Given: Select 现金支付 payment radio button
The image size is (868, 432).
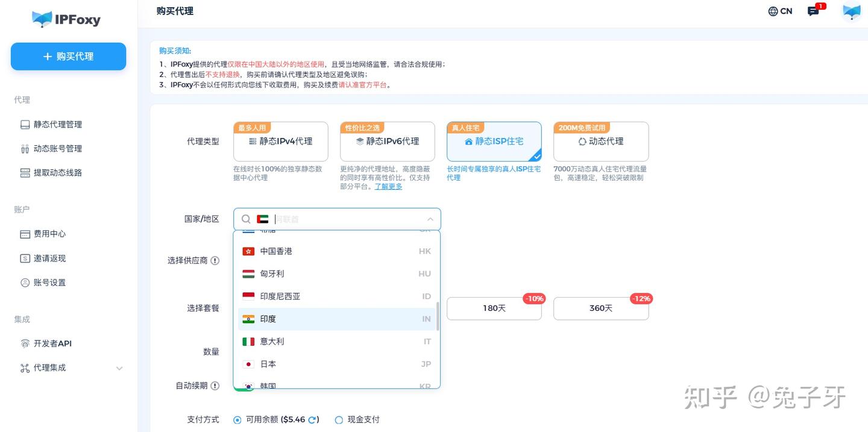Looking at the screenshot, I should [x=339, y=420].
